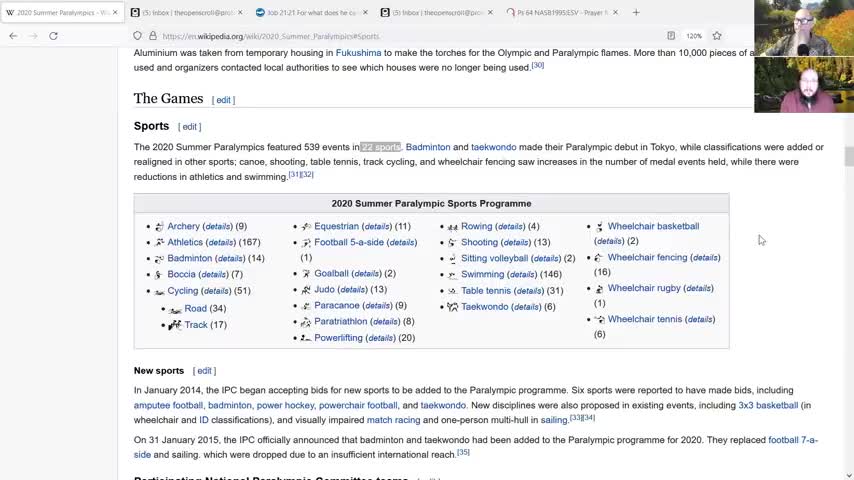The image size is (854, 480).
Task: Click the Wheelchair tennis pictogram icon
Action: click(600, 319)
